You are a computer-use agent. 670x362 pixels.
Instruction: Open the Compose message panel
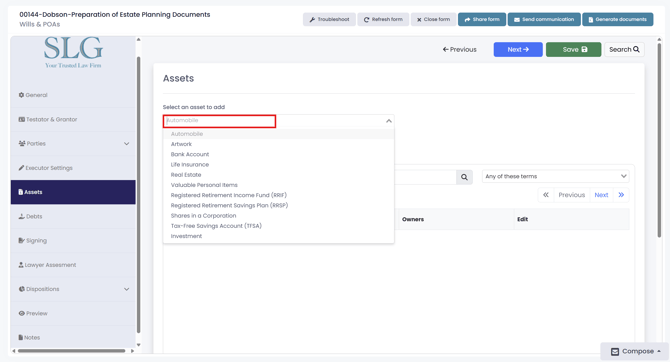[x=635, y=351]
